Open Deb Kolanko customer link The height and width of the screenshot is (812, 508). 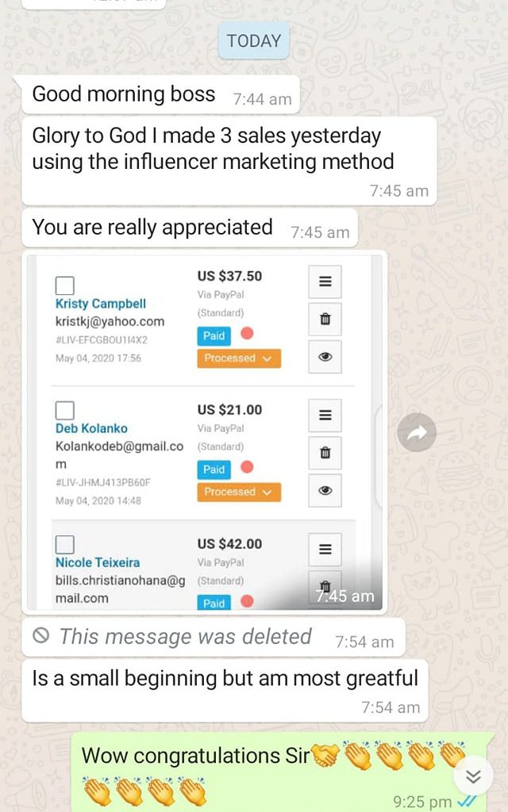click(x=91, y=429)
